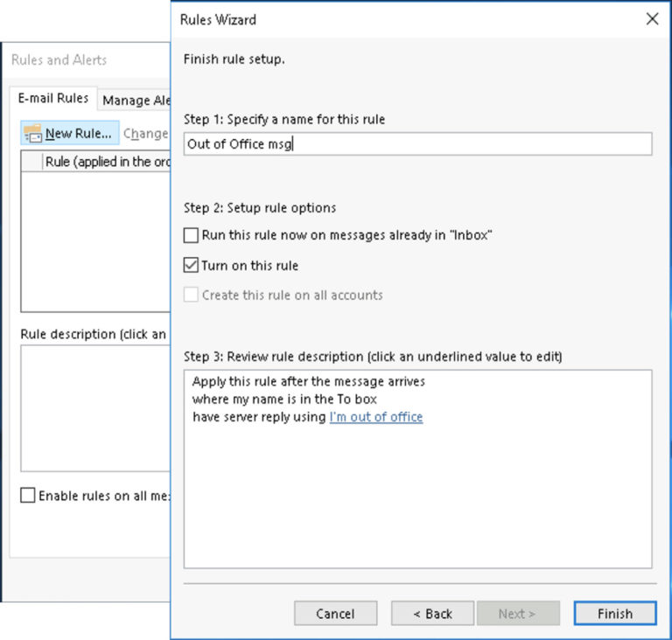672x640 pixels.
Task: Click Change Rule in Rules and Alerts
Action: coord(146,134)
